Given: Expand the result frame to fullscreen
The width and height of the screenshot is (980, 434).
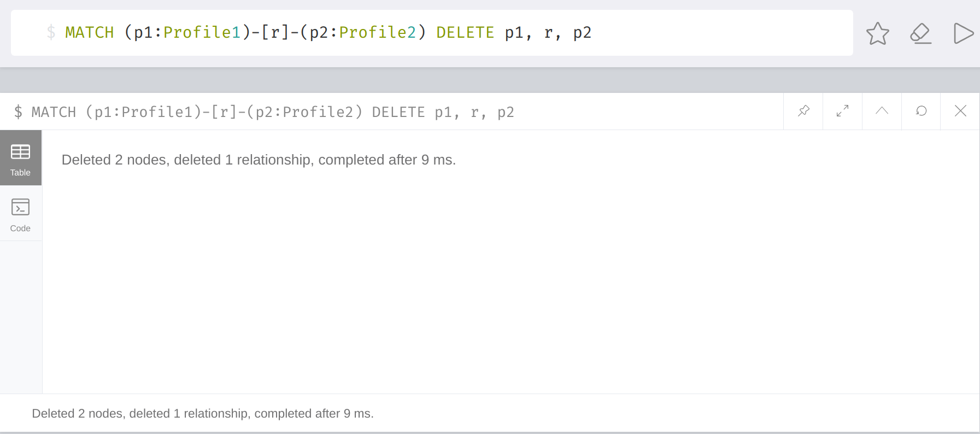Looking at the screenshot, I should pyautogui.click(x=843, y=111).
